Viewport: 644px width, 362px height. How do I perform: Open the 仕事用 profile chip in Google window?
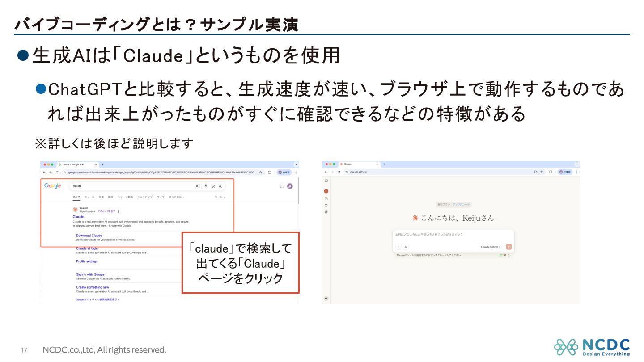coord(284,172)
